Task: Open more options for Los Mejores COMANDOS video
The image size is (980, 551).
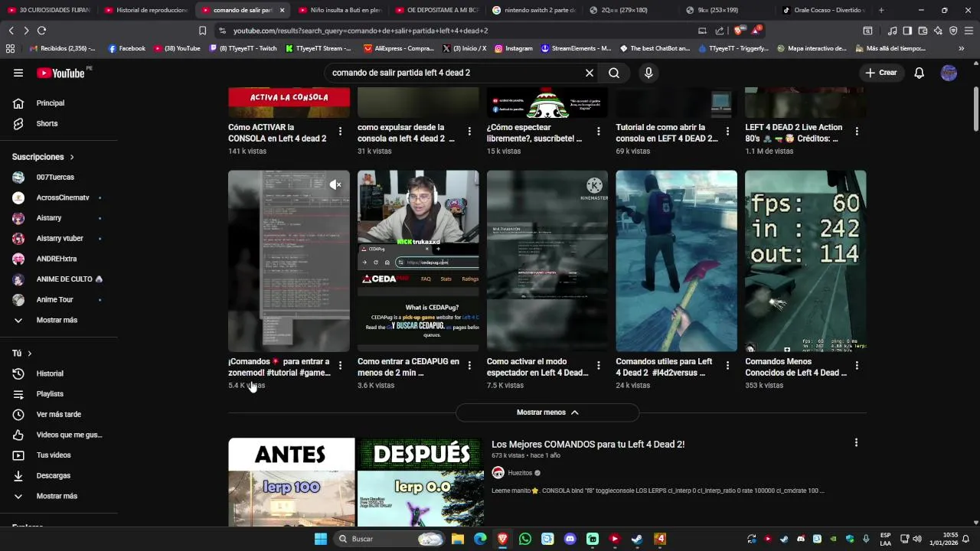Action: point(856,442)
